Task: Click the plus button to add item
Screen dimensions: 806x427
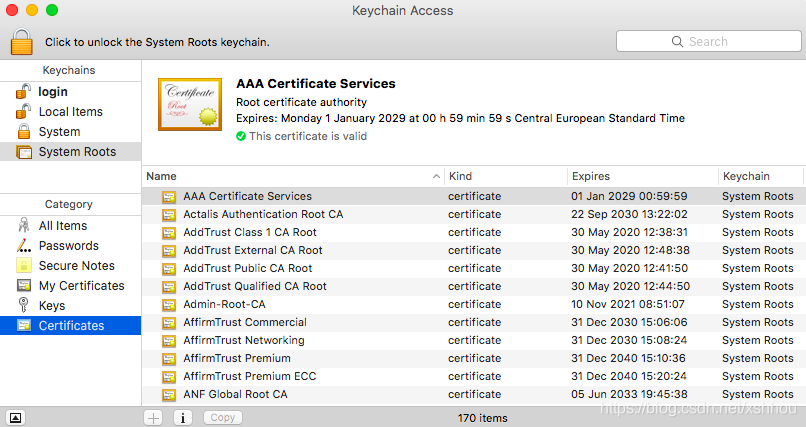Action: (x=153, y=418)
